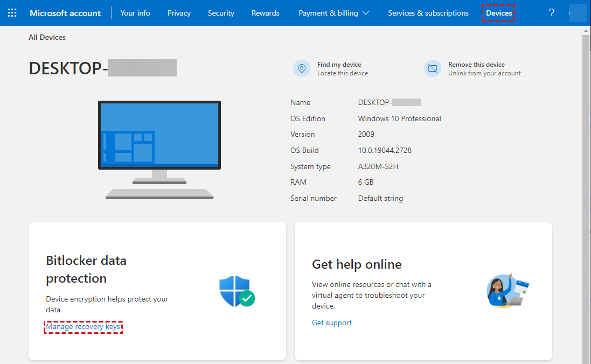Click the Remove this device icon
Viewport: 591px width, 364px height.
point(433,68)
